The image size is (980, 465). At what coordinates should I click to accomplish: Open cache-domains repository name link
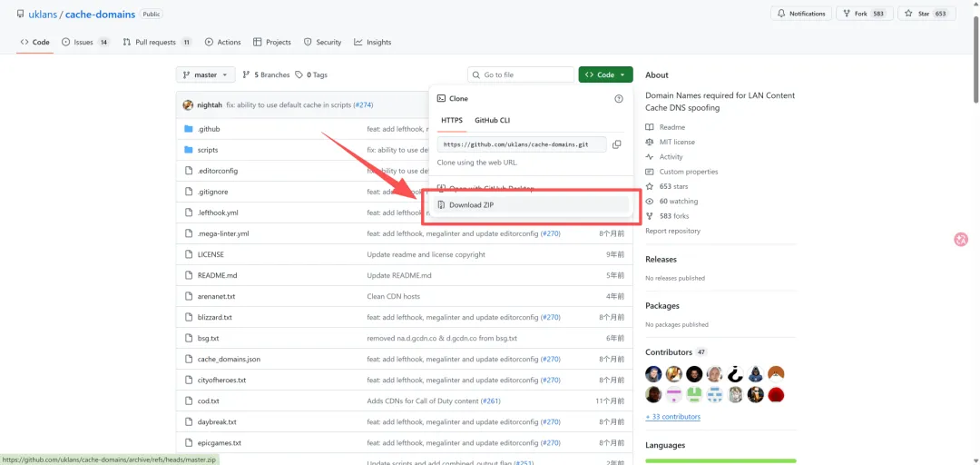click(100, 14)
